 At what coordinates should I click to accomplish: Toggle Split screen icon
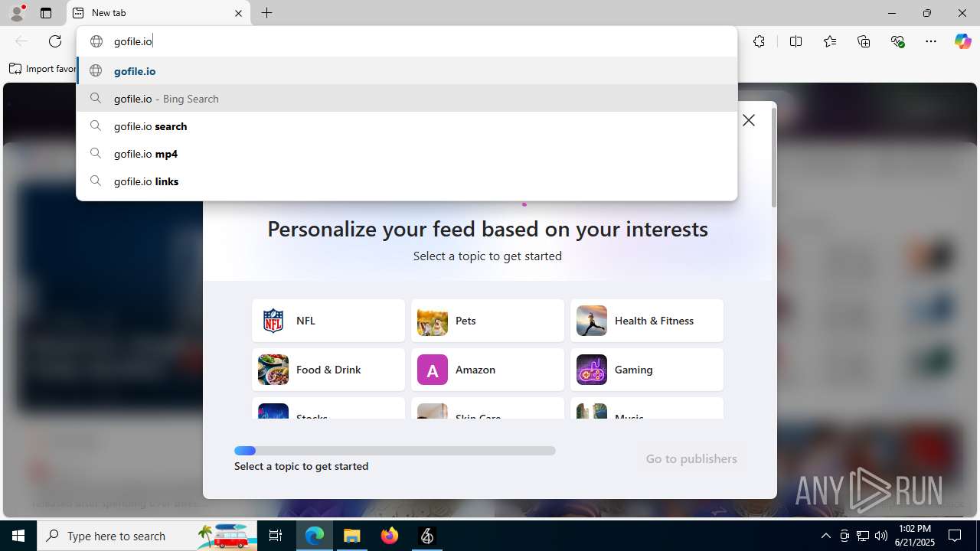(x=795, y=41)
